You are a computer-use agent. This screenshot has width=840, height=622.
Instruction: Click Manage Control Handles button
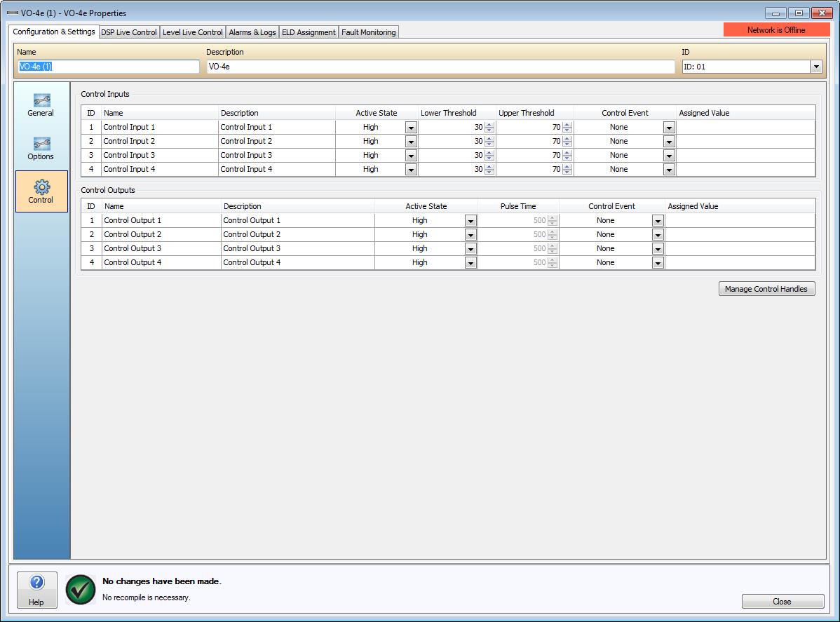766,289
